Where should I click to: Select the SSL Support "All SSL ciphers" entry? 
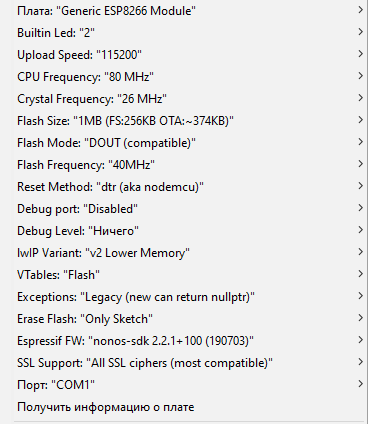pos(190,363)
